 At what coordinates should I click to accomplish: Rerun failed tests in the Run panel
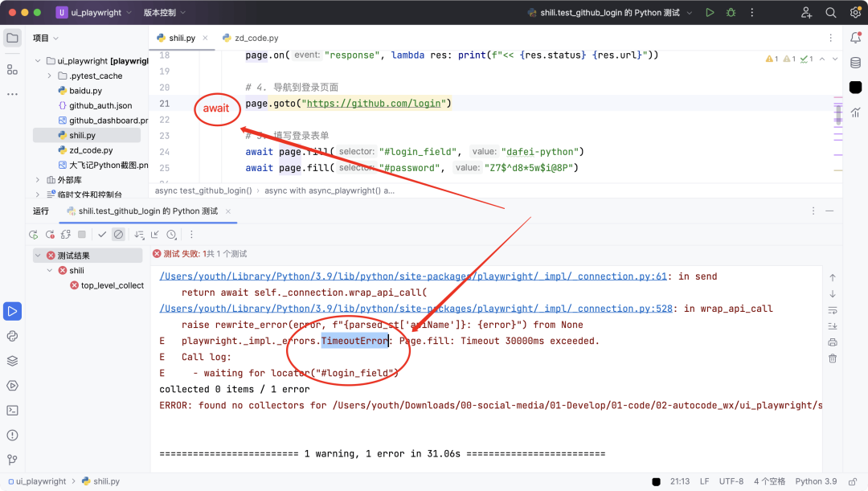50,235
